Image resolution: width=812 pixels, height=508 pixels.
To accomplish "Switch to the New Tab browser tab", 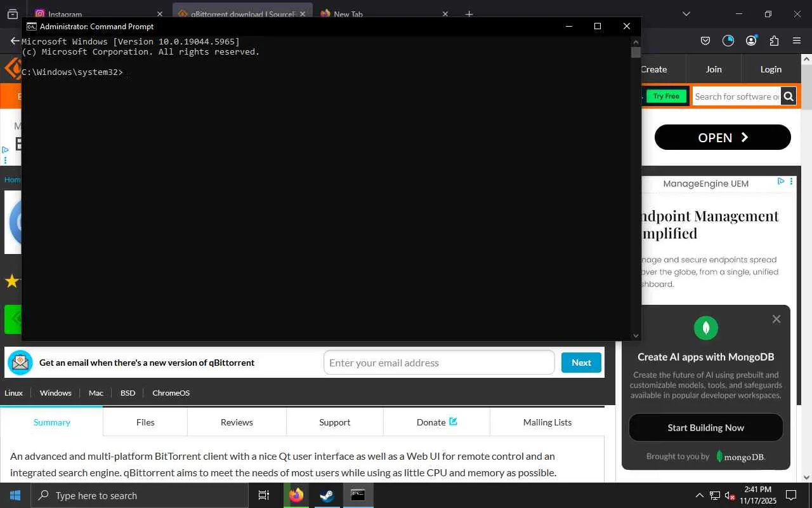I will (384, 14).
